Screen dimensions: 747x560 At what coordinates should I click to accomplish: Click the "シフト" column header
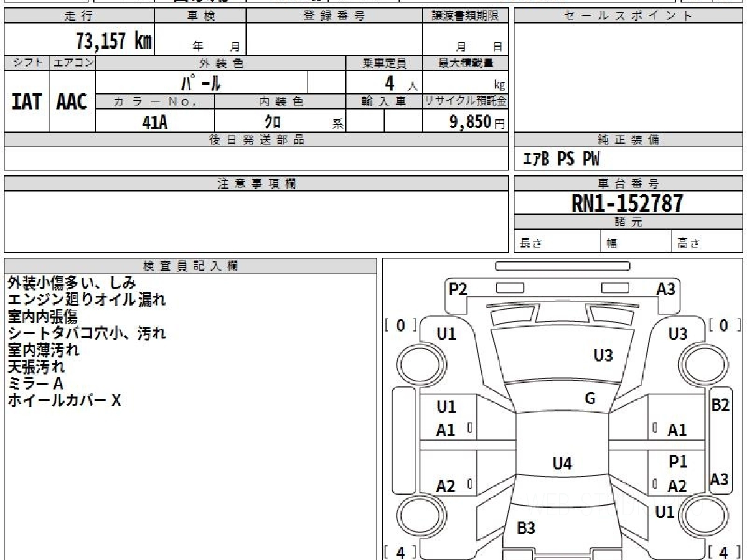[27, 63]
